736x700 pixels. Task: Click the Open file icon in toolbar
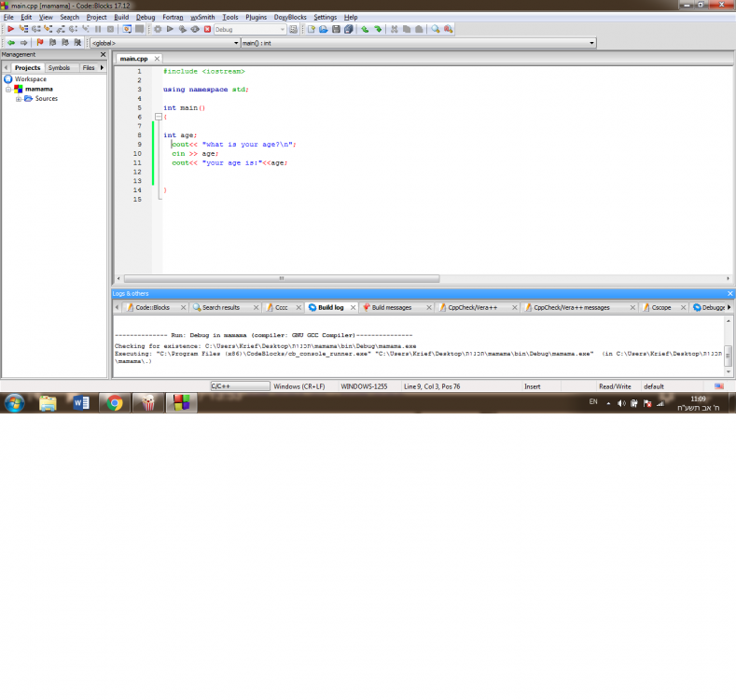click(x=323, y=30)
